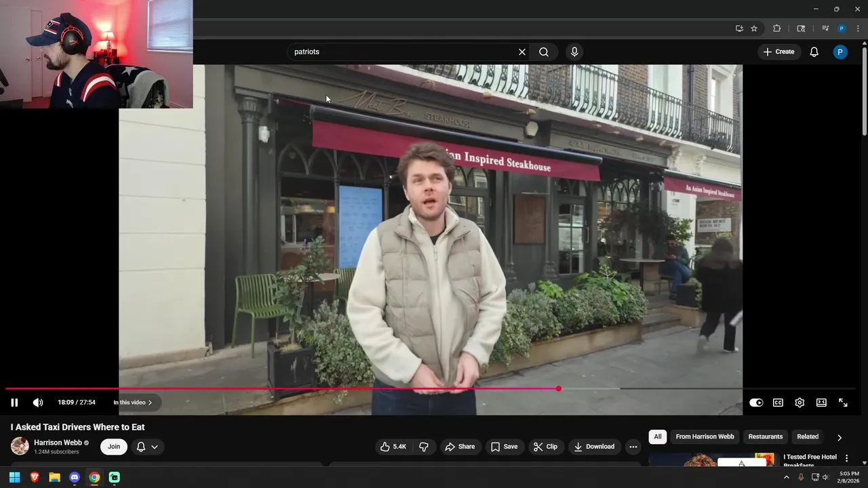
Task: Open Chrome tab search icon
Action: click(x=801, y=28)
